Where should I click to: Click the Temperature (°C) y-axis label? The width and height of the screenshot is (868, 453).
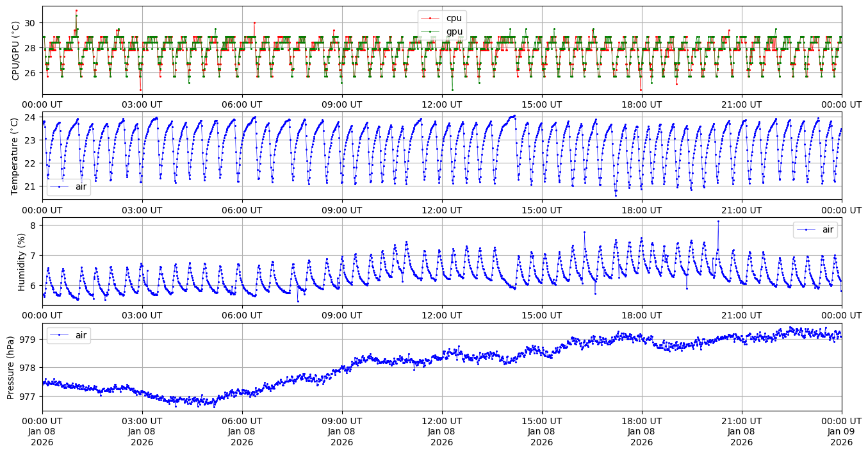[16, 156]
